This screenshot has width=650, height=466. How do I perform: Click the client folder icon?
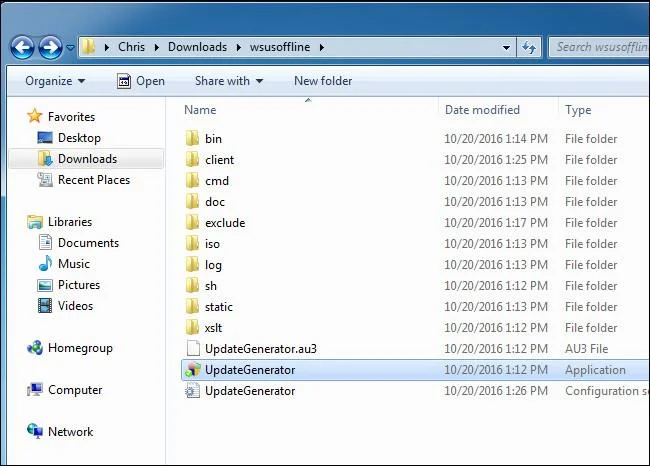(192, 160)
